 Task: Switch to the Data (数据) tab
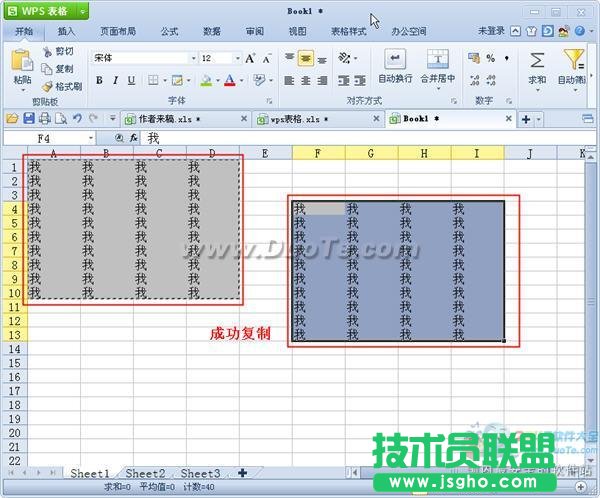click(x=212, y=31)
